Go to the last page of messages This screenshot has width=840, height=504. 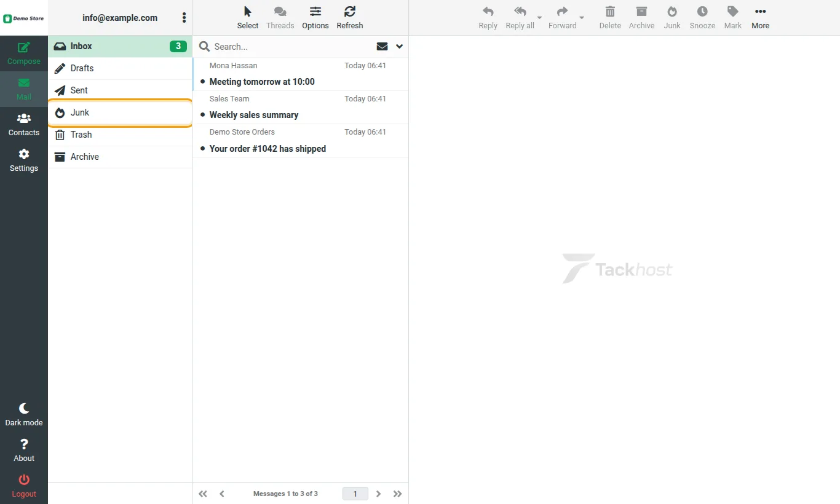pos(397,494)
